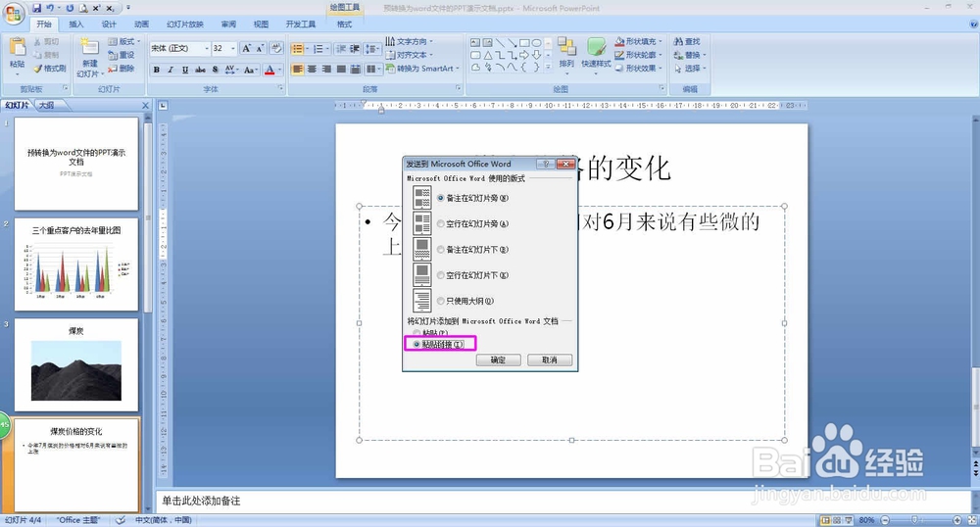Open the 形状效果 shape effects dropdown
980x527 pixels.
click(x=638, y=68)
